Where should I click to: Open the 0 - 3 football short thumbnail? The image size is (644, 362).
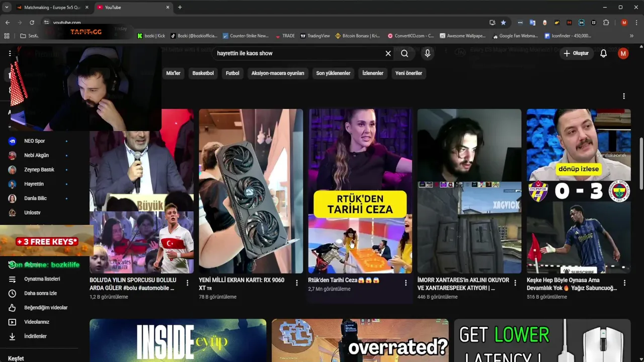pyautogui.click(x=579, y=191)
